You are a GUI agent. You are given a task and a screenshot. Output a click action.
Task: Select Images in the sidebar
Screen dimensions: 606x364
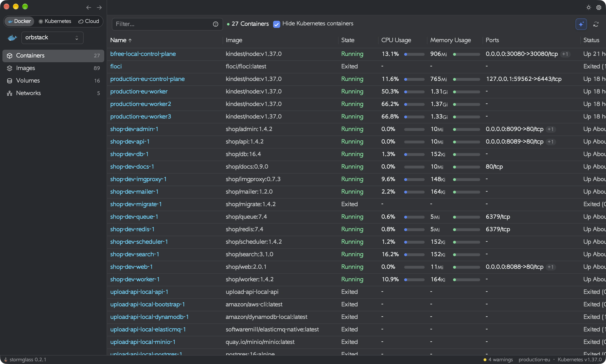pyautogui.click(x=53, y=68)
